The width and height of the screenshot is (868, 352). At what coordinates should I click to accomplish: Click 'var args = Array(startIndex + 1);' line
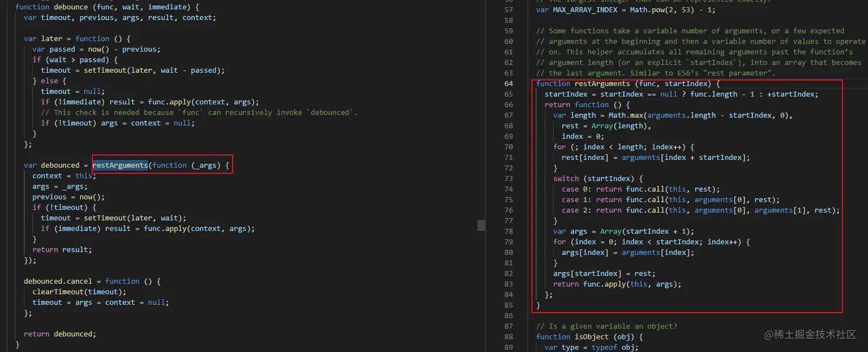point(624,231)
